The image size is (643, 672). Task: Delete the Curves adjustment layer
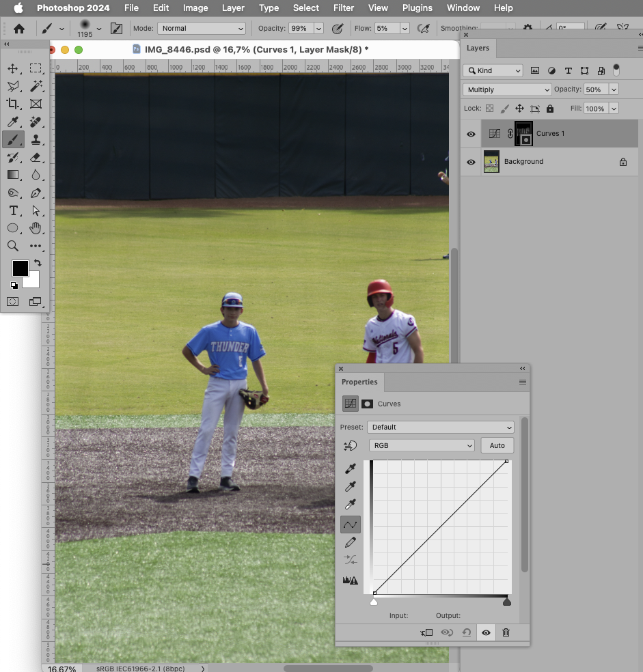(506, 632)
